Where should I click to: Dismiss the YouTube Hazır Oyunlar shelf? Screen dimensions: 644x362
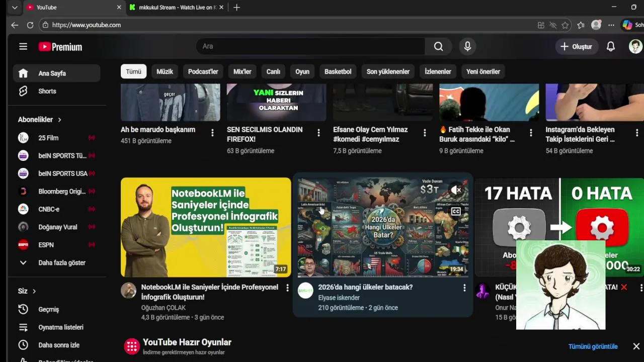pos(636,346)
